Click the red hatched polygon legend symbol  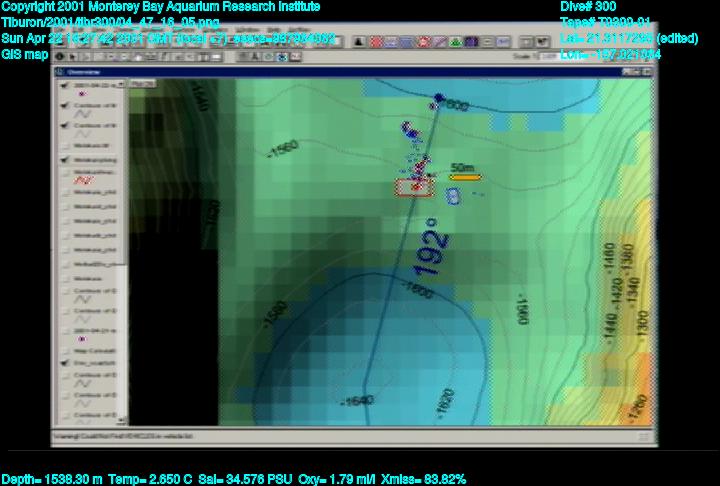tap(84, 181)
